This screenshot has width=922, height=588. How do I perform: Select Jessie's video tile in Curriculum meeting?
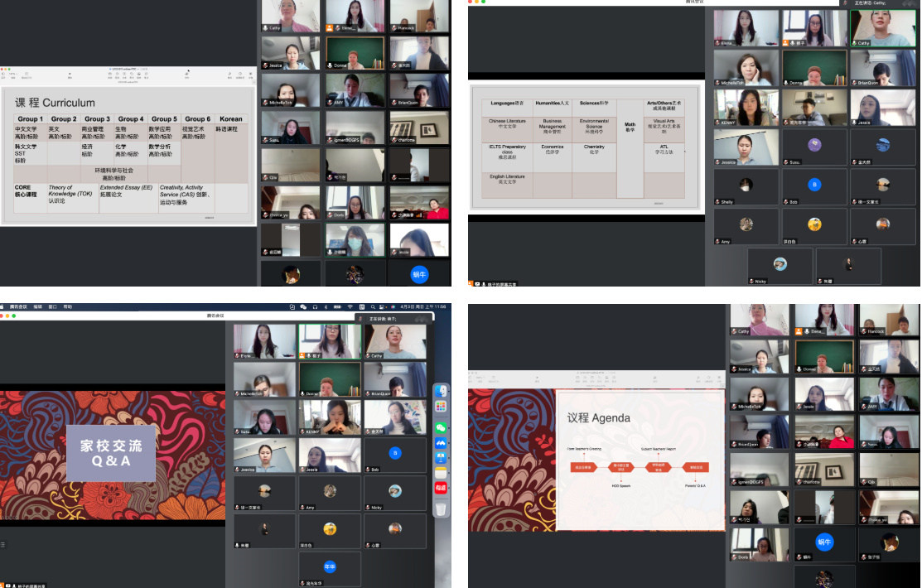(419, 240)
